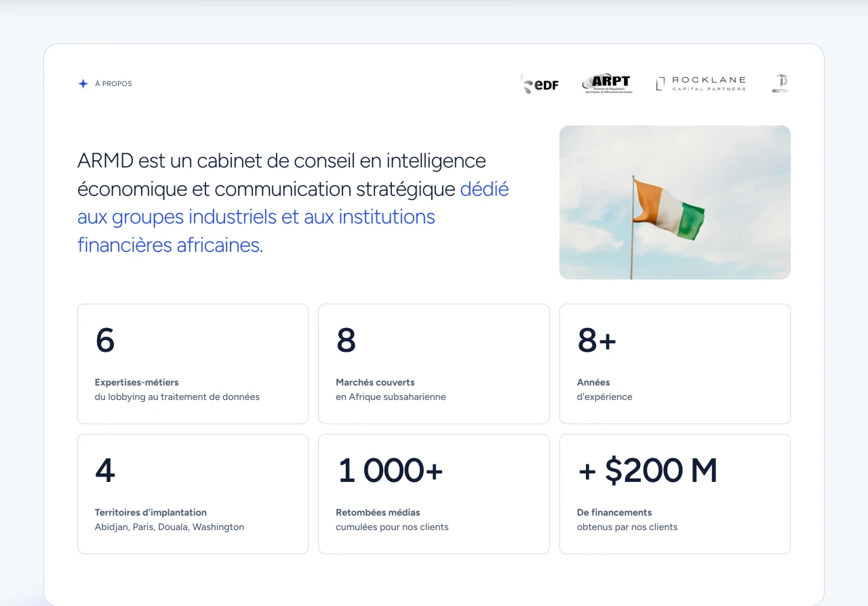
Task: Click 'du lobbying au traitement de données'
Action: pos(177,397)
